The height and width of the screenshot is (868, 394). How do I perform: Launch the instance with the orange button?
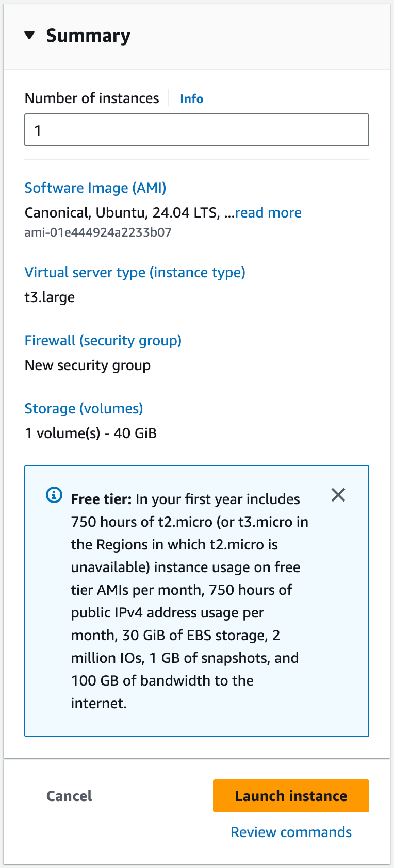click(x=291, y=796)
